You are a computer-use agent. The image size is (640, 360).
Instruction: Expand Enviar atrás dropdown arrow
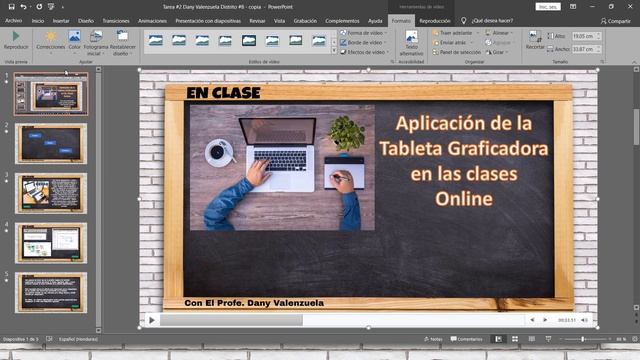pos(472,42)
